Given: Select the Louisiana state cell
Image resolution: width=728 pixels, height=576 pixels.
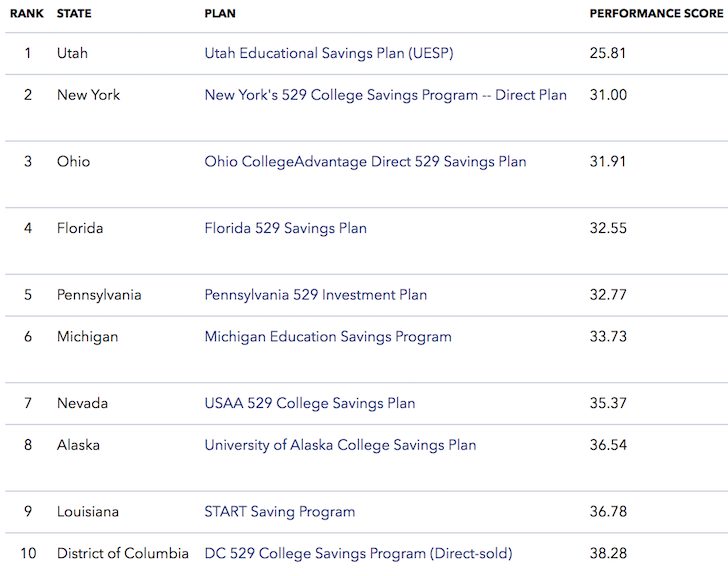Looking at the screenshot, I should [x=88, y=512].
